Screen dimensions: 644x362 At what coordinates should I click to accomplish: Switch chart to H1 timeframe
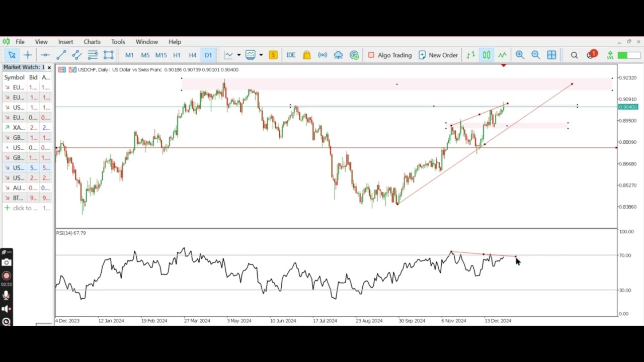pyautogui.click(x=177, y=55)
